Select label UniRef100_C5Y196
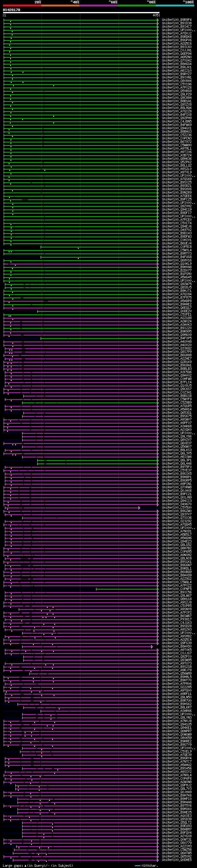This screenshot has height=868, width=197. coord(177,84)
